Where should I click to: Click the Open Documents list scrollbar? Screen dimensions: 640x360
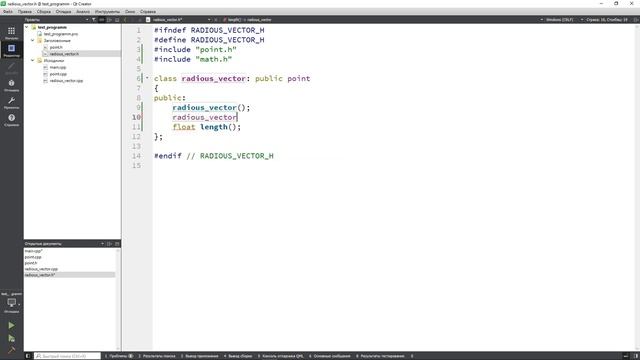point(118,299)
